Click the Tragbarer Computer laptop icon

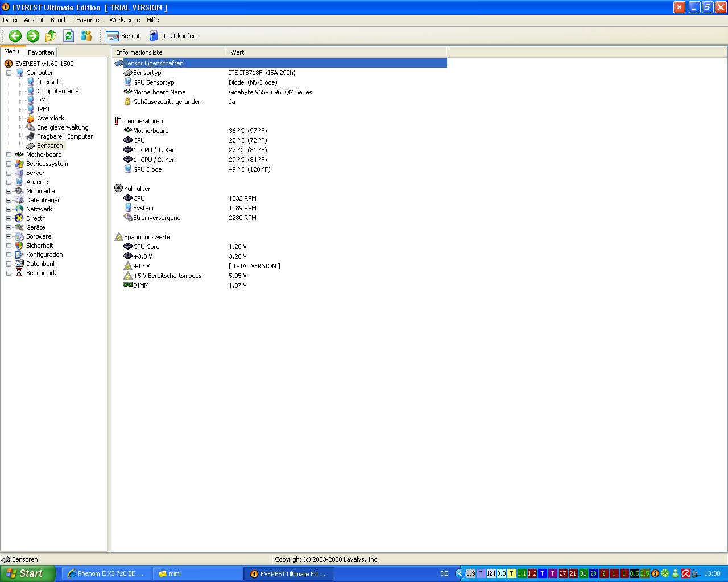click(x=31, y=136)
